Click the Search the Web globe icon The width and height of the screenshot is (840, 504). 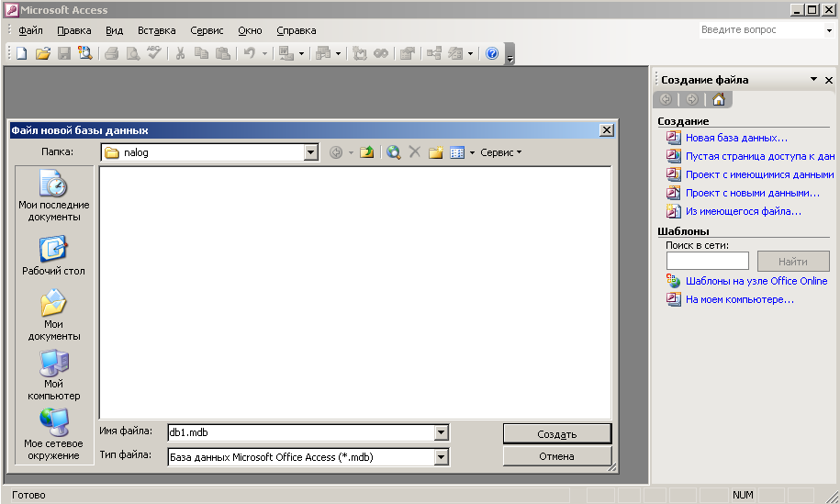394,152
